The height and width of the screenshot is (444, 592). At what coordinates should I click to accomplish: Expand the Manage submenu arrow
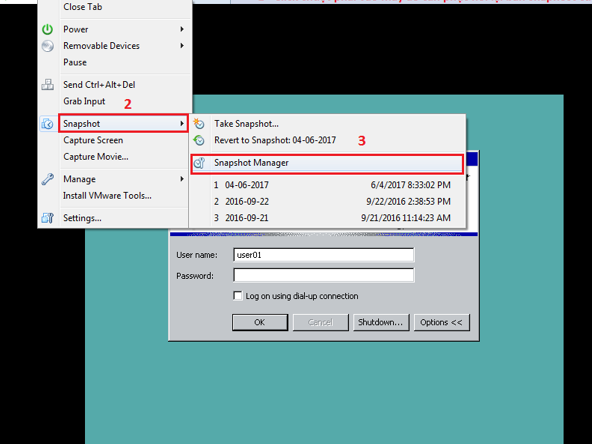(x=182, y=179)
